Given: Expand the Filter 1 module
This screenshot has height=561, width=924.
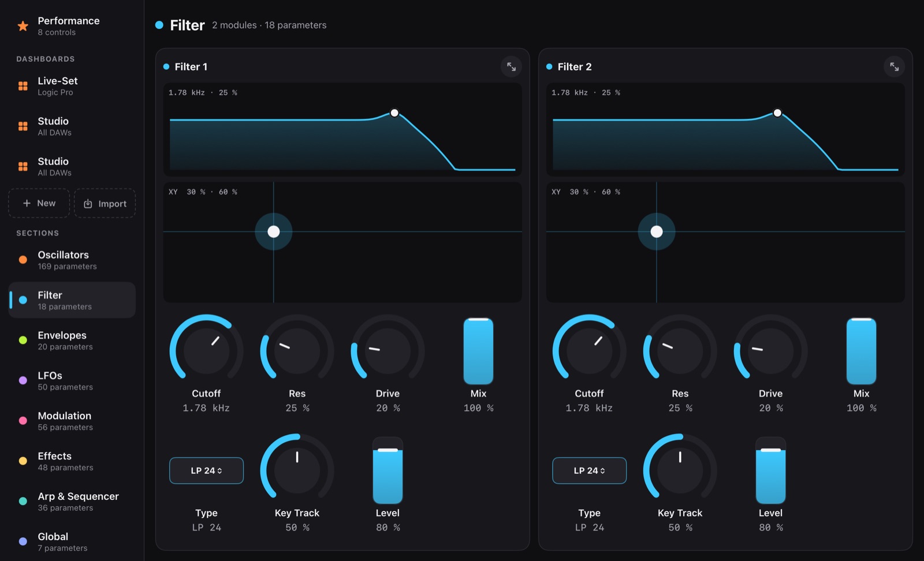Looking at the screenshot, I should click(x=511, y=67).
